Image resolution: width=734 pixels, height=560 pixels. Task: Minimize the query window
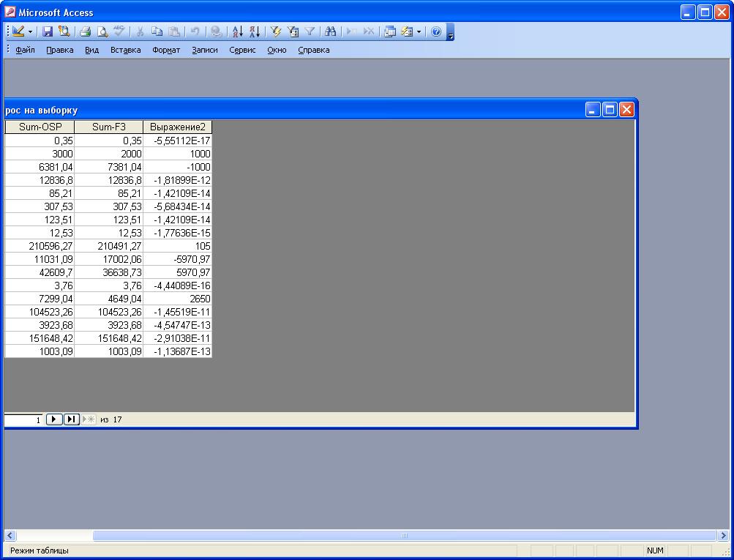[593, 110]
